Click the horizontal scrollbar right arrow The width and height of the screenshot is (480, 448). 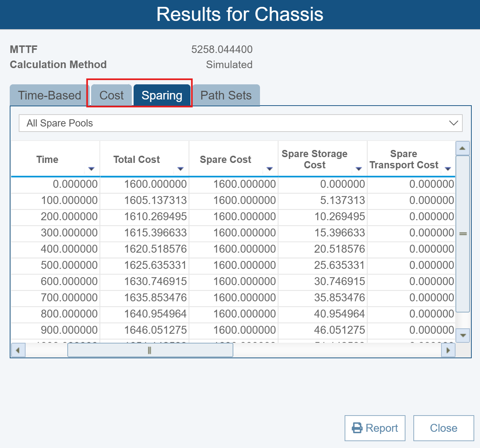[x=448, y=350]
